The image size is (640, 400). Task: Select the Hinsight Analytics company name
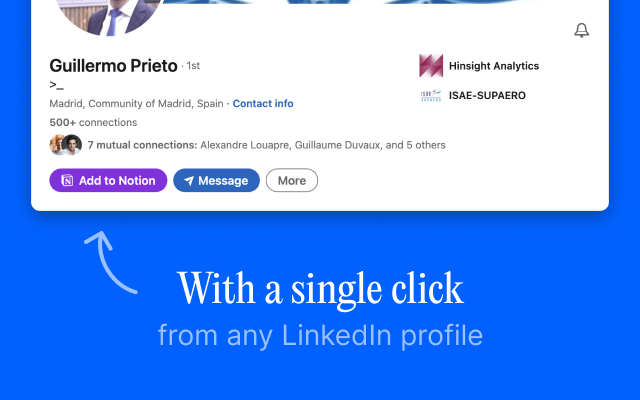click(x=495, y=66)
